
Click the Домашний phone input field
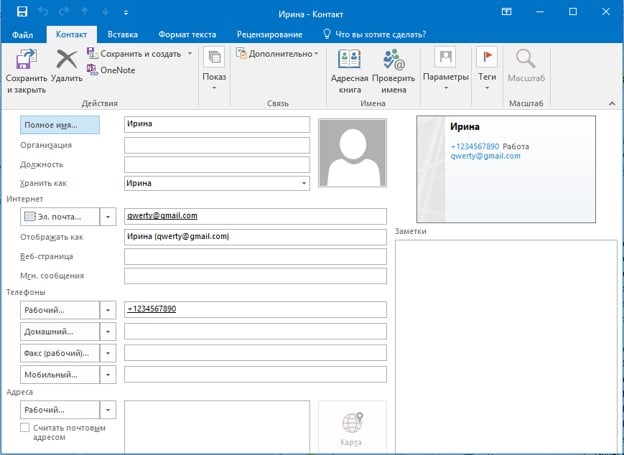point(255,331)
